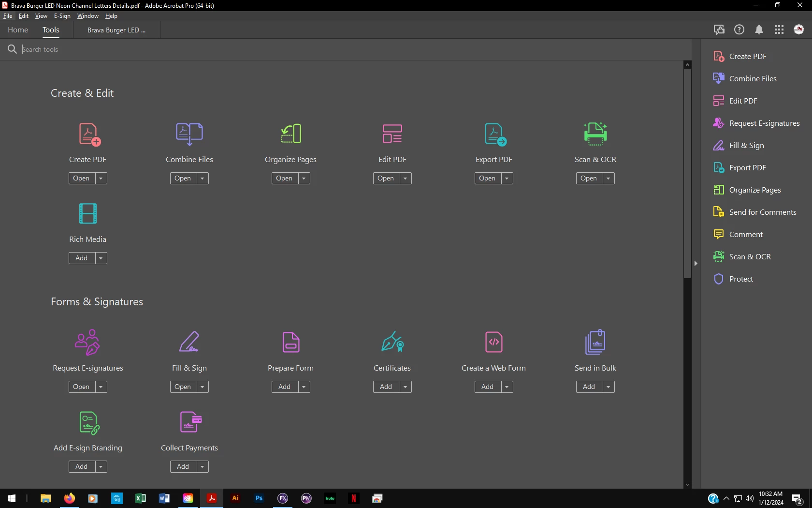Image resolution: width=812 pixels, height=508 pixels.
Task: Click Add button under Certificates
Action: tap(386, 387)
